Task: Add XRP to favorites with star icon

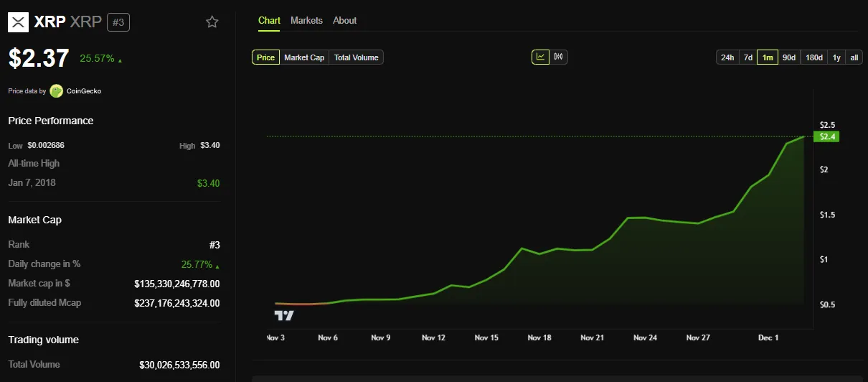Action: click(212, 22)
